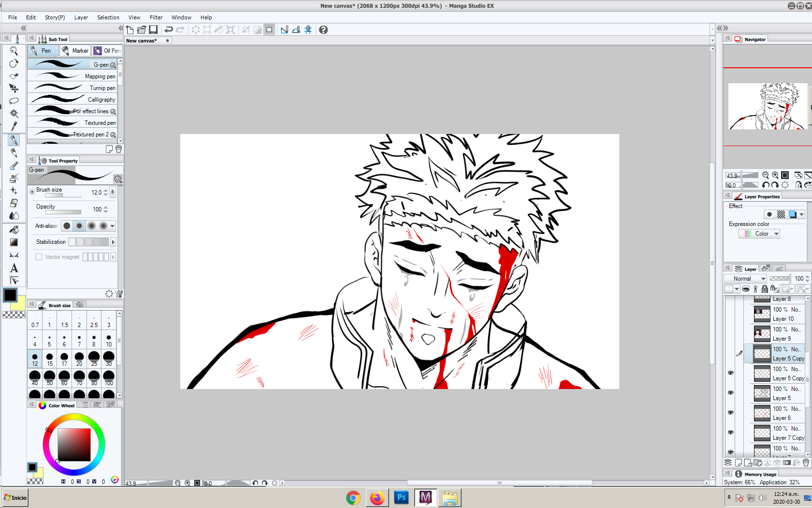This screenshot has width=812, height=508.
Task: Open the blending mode Normal dropdown
Action: (x=745, y=279)
